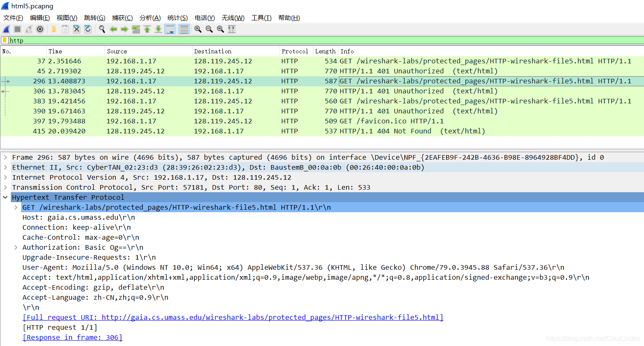Click the stop capture square icon
The image size is (644, 346).
pyautogui.click(x=18, y=29)
